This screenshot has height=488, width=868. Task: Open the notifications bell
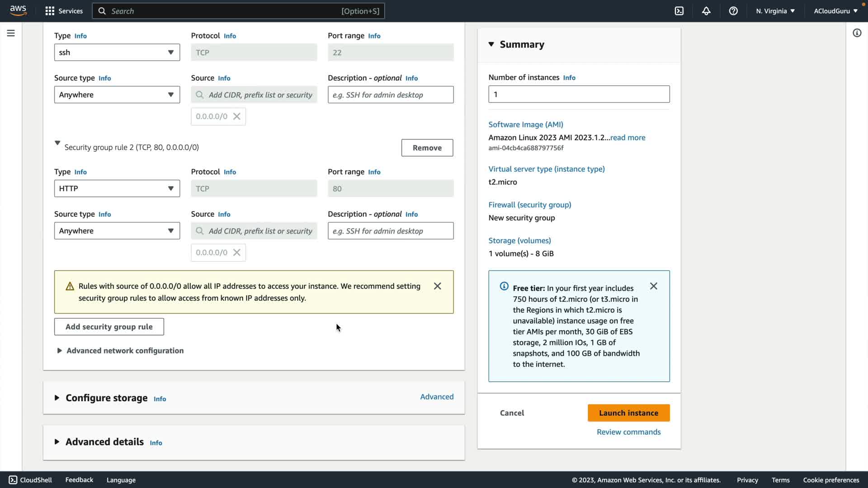(706, 11)
